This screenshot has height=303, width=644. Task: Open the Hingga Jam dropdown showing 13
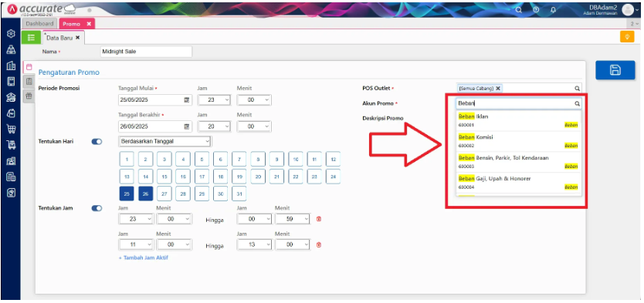254,244
